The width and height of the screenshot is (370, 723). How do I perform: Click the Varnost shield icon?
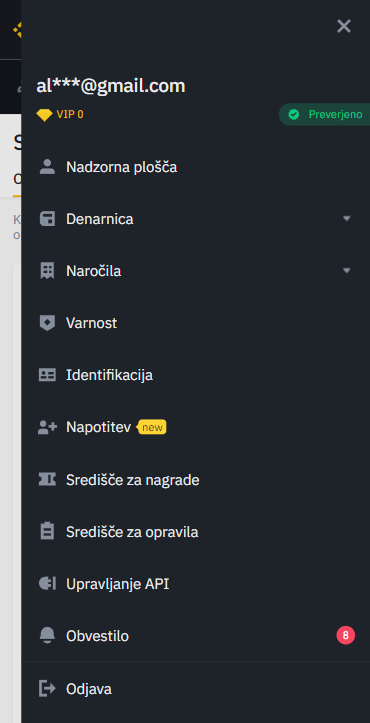47,323
